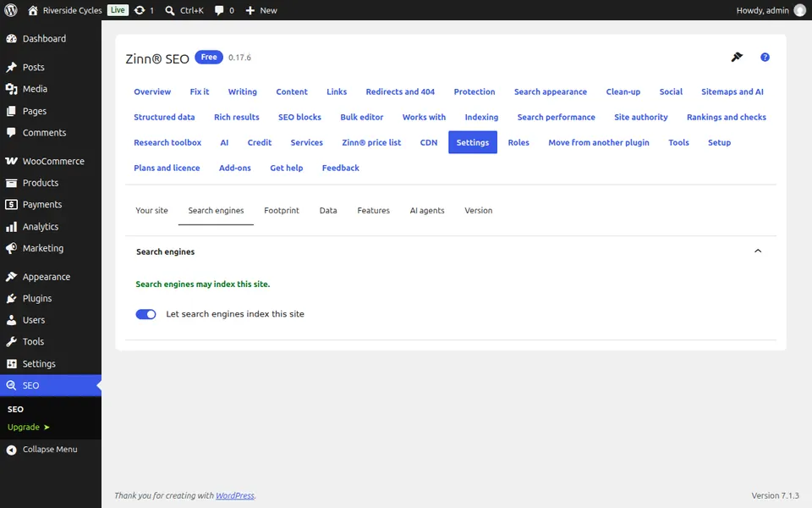The height and width of the screenshot is (508, 812).
Task: Open Appearance menu
Action: 51,277
